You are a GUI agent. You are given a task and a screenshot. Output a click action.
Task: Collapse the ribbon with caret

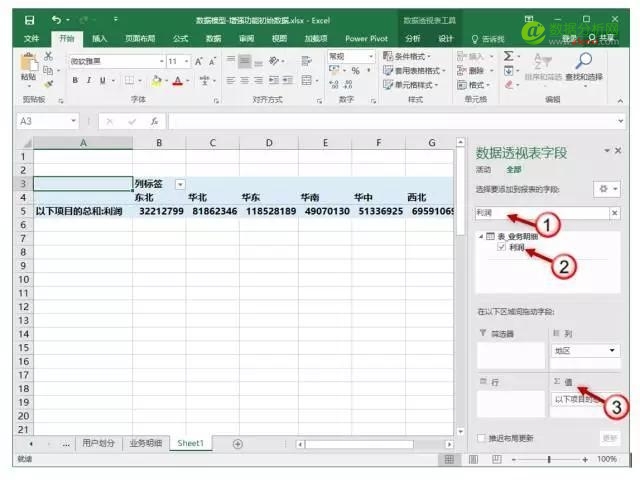(620, 100)
